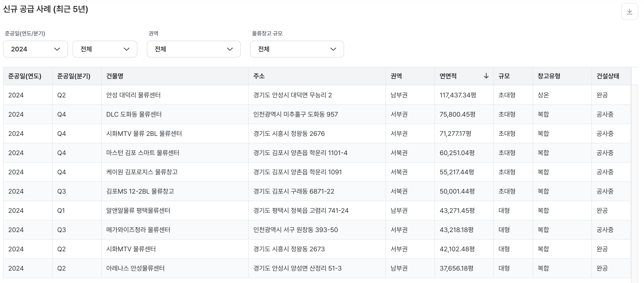Click the 건물명 column header
The width and height of the screenshot is (644, 283).
tap(115, 76)
